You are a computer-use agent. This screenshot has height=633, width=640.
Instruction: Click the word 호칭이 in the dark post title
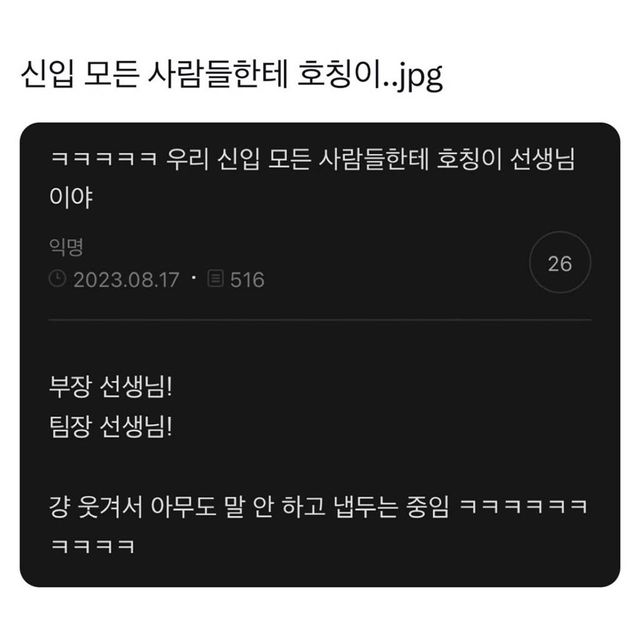(x=469, y=158)
